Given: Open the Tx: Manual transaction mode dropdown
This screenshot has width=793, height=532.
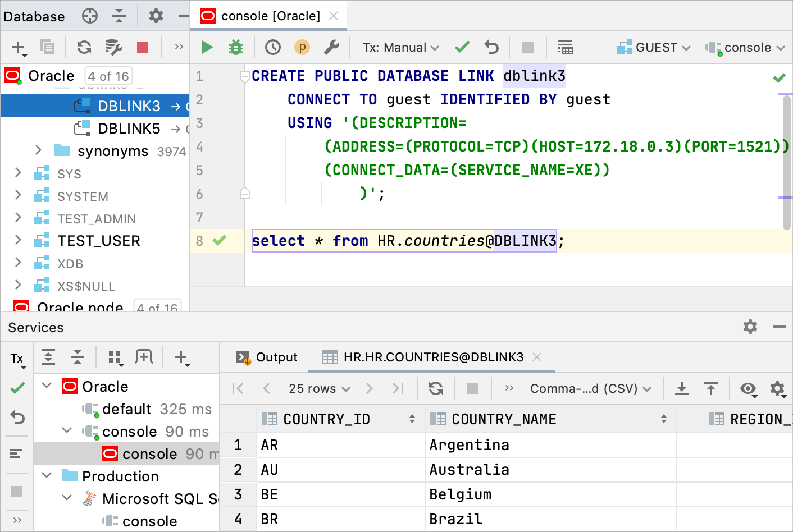Looking at the screenshot, I should click(400, 48).
